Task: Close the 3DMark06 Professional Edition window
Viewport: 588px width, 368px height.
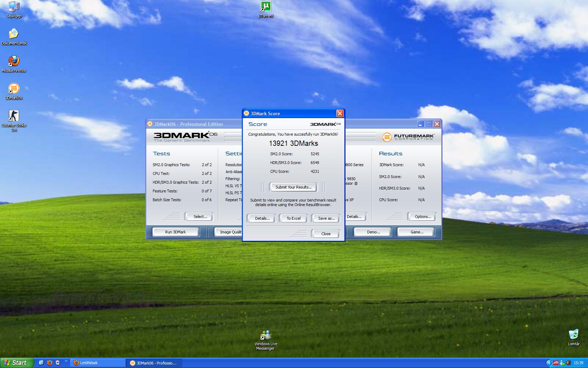Action: tap(437, 124)
